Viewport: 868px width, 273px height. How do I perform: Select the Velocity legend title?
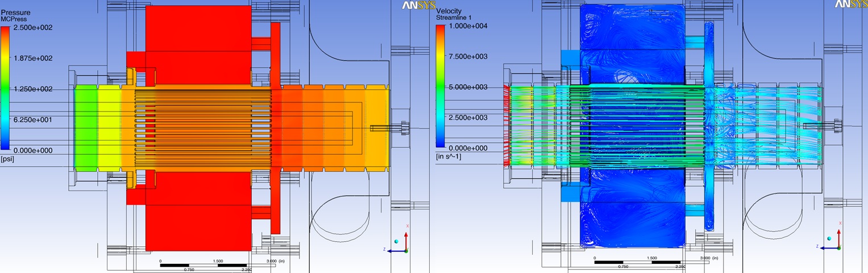(448, 11)
